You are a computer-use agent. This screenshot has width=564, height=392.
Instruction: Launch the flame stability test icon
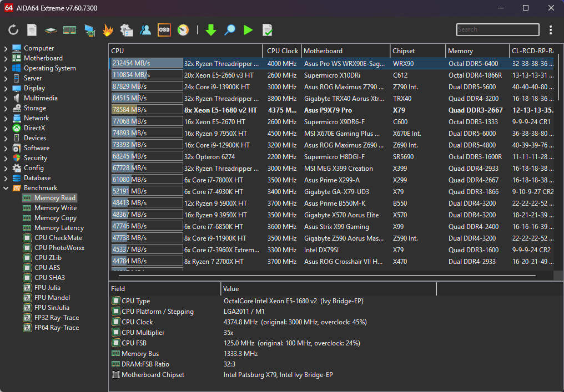108,30
